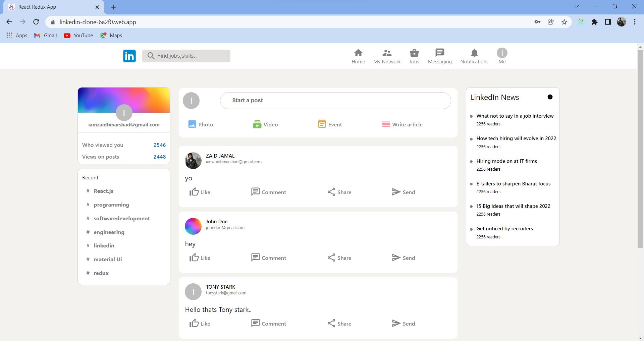Click the LinkedIn News info icon
The width and height of the screenshot is (644, 341).
550,97
